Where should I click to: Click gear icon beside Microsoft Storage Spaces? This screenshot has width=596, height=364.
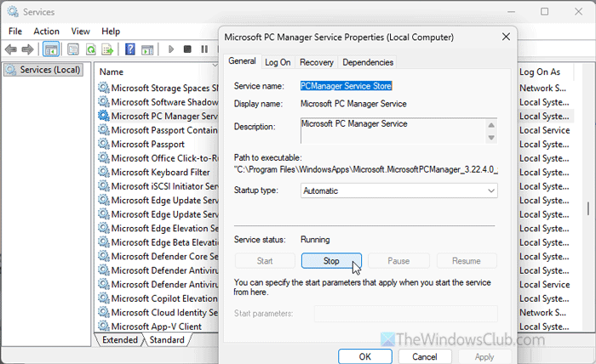103,88
